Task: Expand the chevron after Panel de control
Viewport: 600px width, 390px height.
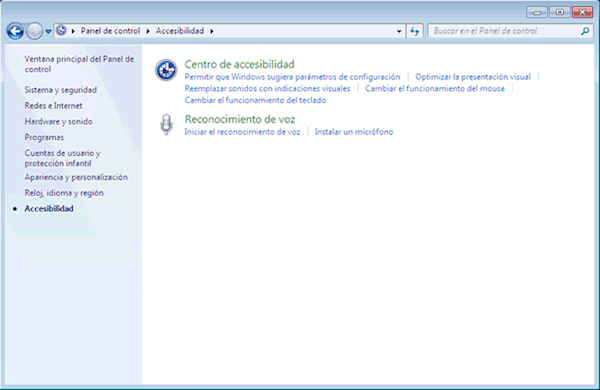Action: (x=148, y=31)
